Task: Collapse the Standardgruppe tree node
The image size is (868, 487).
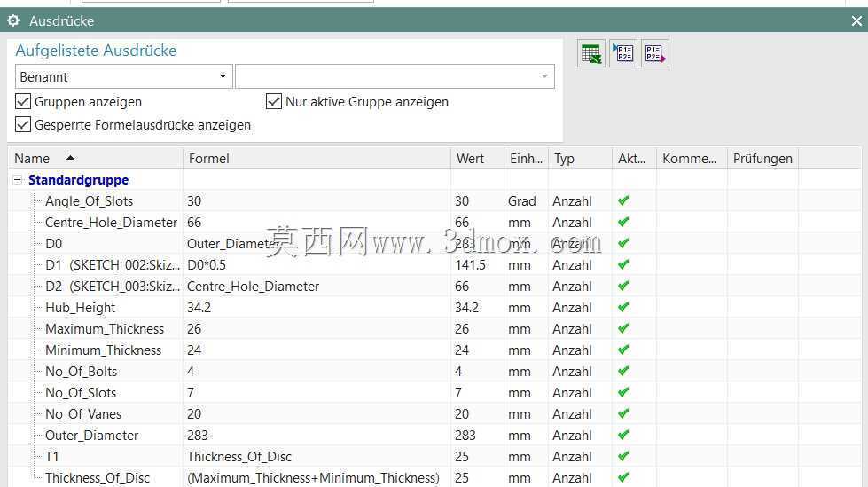Action: point(18,179)
